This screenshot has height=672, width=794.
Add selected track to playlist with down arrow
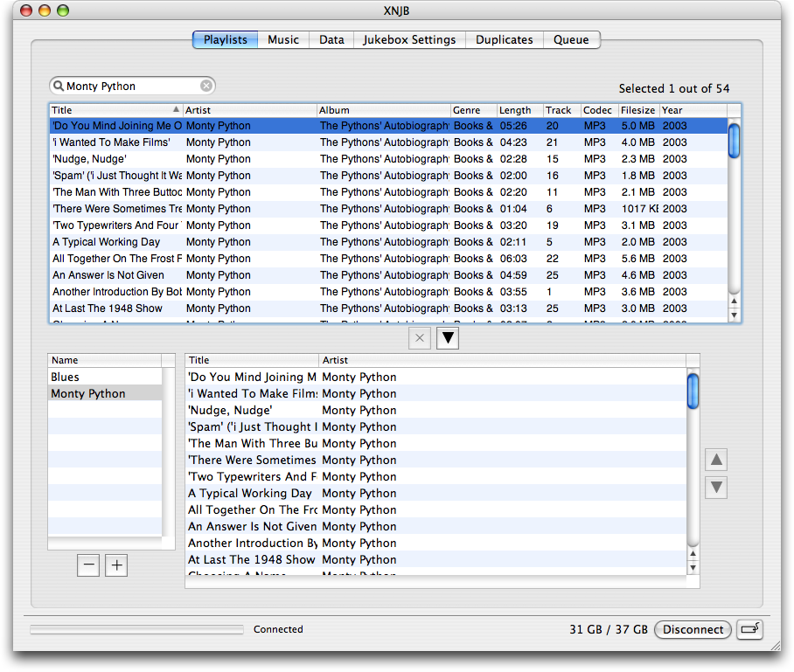click(448, 338)
